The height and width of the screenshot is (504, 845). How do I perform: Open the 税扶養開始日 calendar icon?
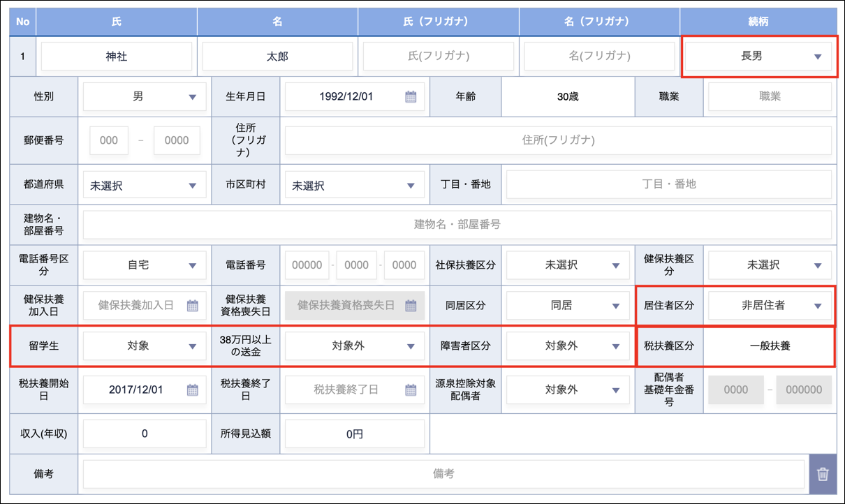[193, 390]
